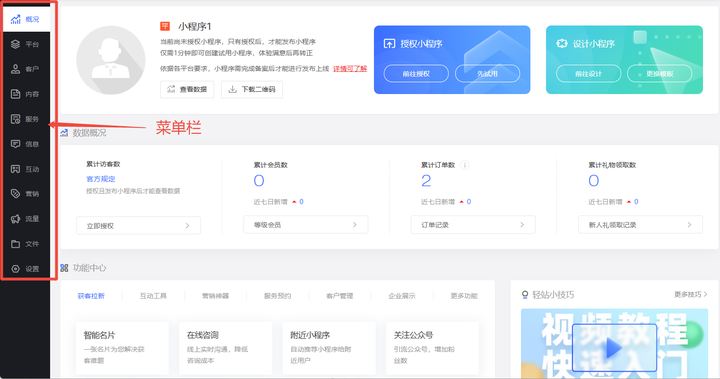Play the 视频教程 tutorial video

click(x=614, y=348)
